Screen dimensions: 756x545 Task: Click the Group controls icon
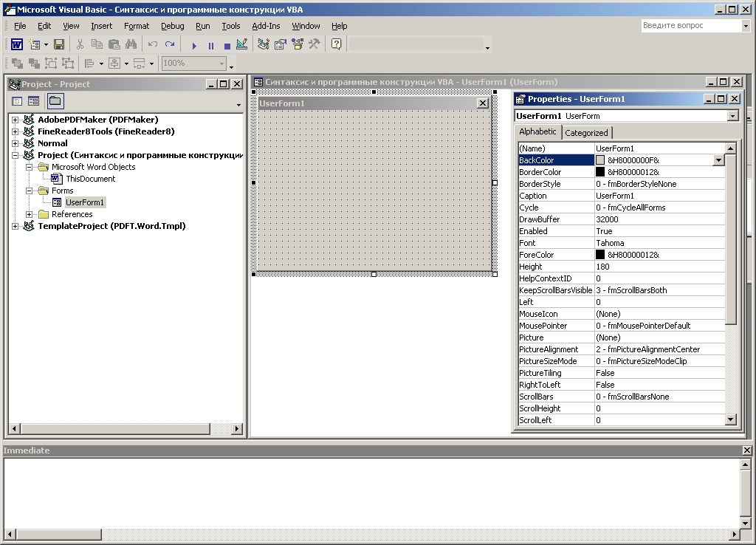tap(51, 64)
